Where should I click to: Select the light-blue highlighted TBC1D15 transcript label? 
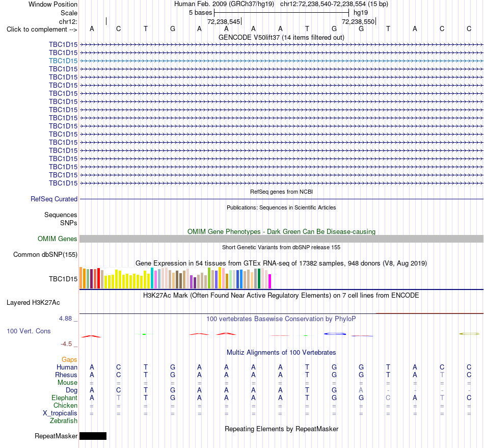point(63,61)
